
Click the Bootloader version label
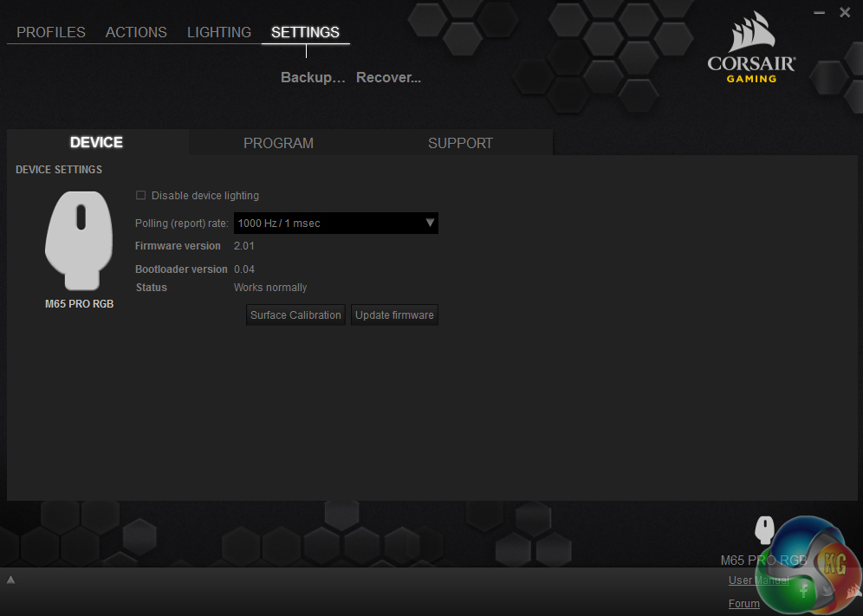[x=181, y=269]
